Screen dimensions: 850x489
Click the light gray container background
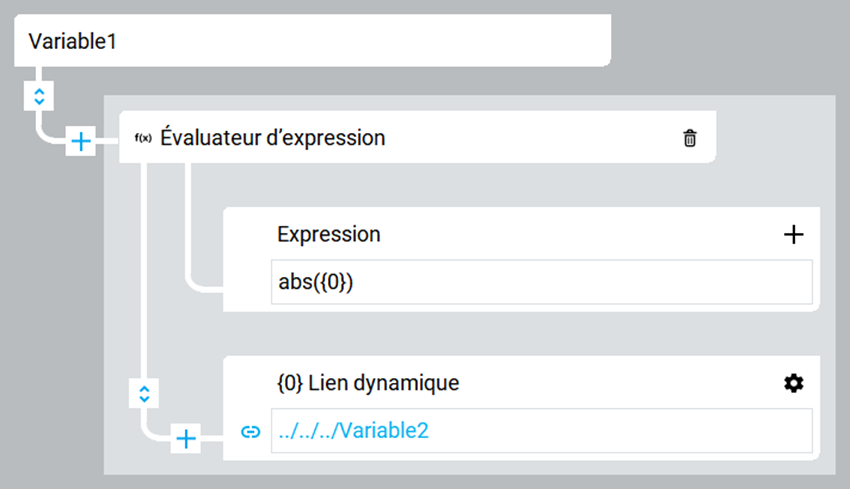(x=466, y=333)
